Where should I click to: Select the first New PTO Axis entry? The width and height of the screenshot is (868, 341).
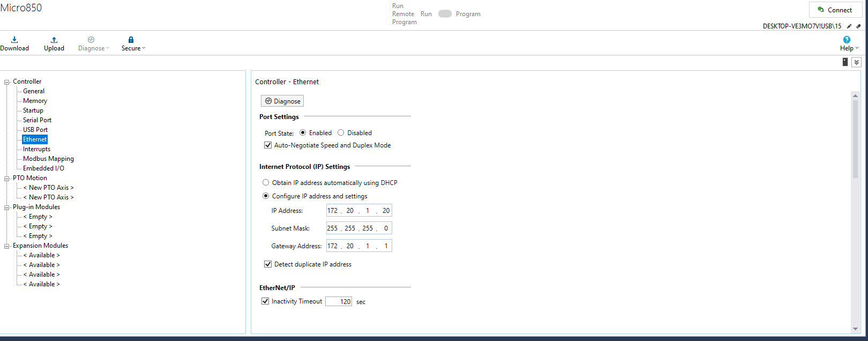tap(49, 188)
